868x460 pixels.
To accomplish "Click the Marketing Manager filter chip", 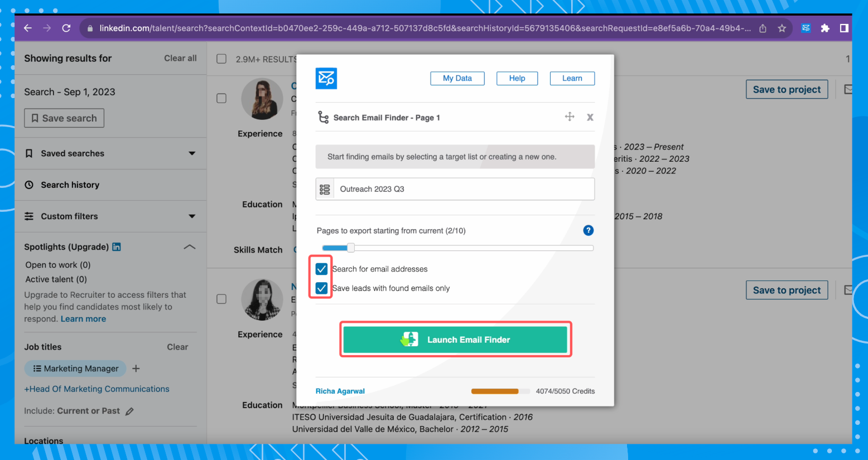I will tap(75, 369).
